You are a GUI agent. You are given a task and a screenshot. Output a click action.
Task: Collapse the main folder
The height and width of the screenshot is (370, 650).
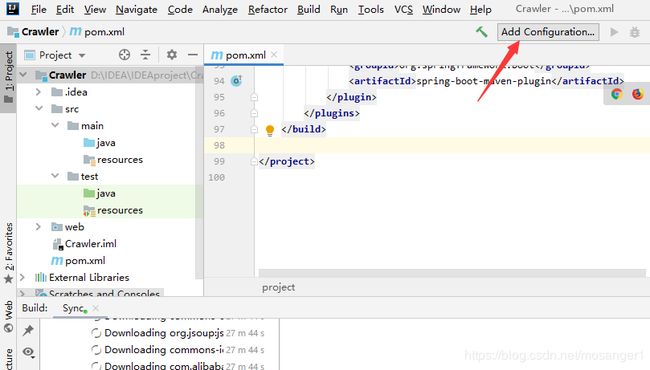pyautogui.click(x=55, y=125)
